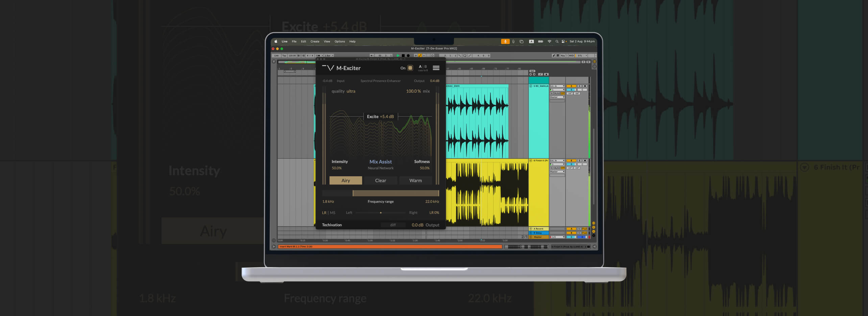Click the Draw Mode pencil icon
The height and width of the screenshot is (316, 868).
click(554, 56)
